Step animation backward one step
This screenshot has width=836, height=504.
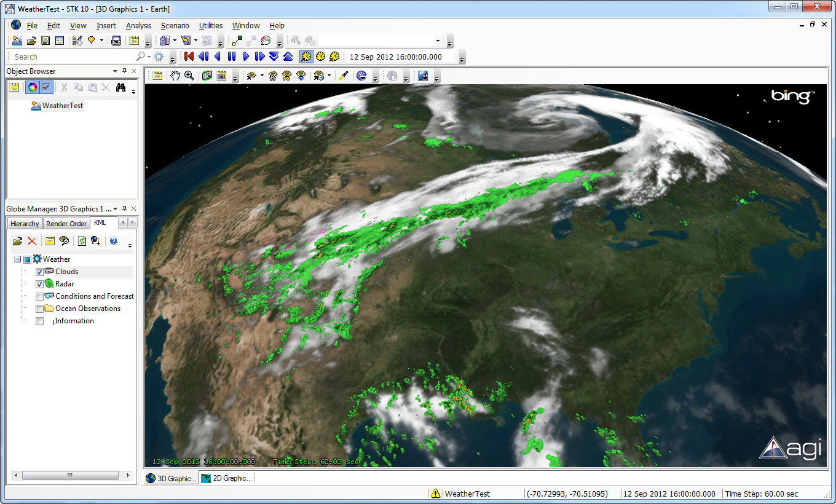pos(203,57)
